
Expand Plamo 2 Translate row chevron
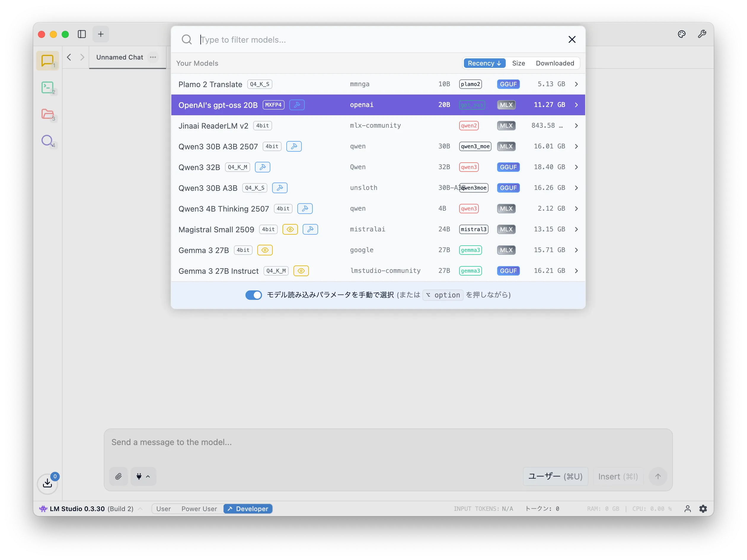(x=576, y=84)
